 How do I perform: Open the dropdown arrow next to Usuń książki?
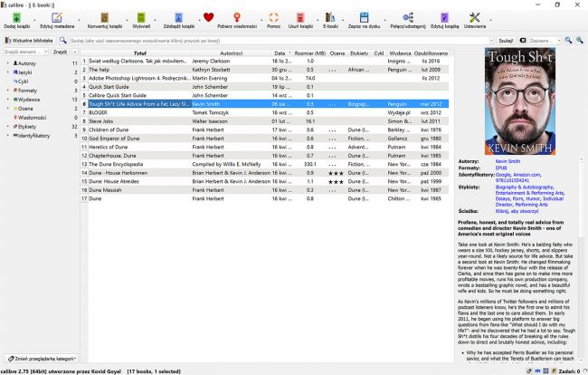coord(318,20)
